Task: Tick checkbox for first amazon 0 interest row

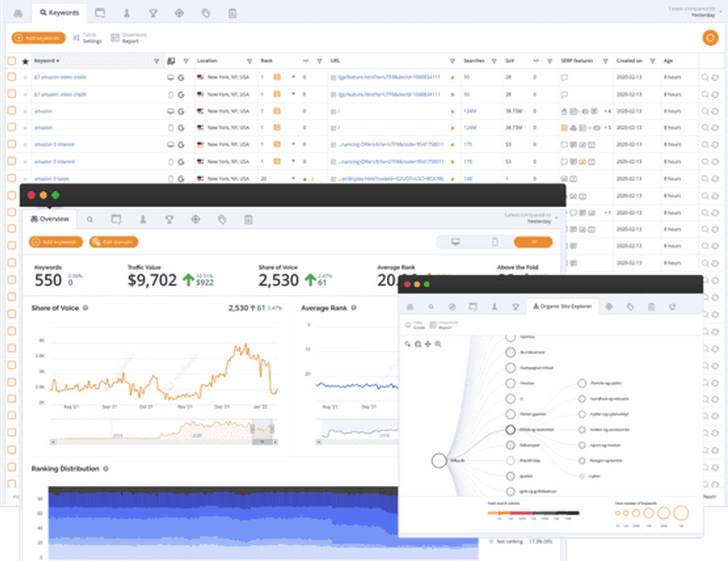Action: 11,144
